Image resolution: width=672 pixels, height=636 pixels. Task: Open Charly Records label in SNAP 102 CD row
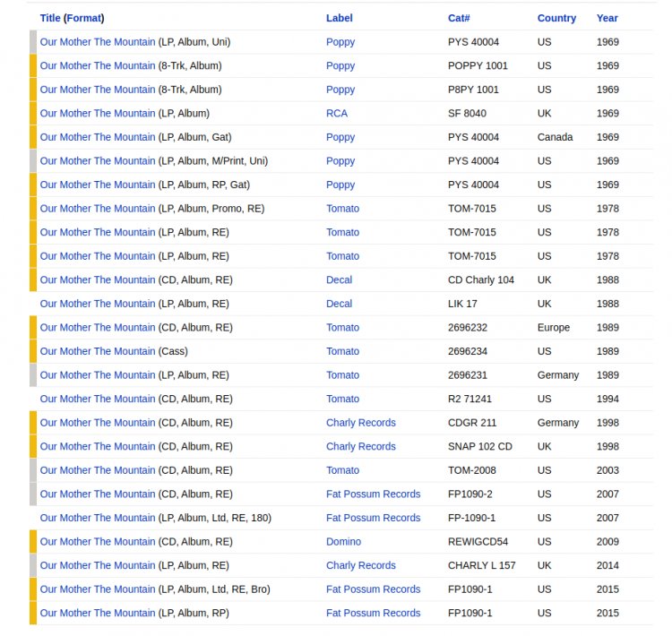361,446
